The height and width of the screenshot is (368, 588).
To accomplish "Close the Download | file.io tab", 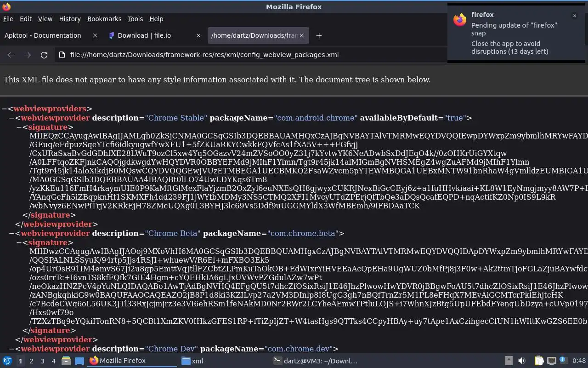I will tap(198, 35).
